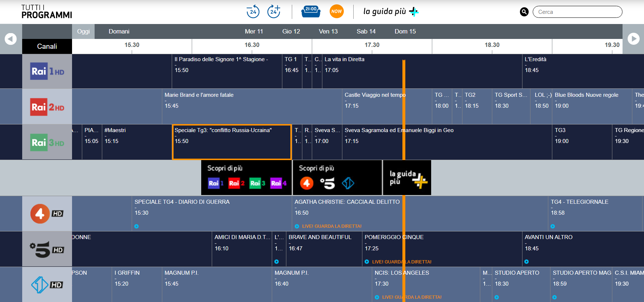
Task: Open TG2 program at 18:15
Action: click(x=477, y=107)
